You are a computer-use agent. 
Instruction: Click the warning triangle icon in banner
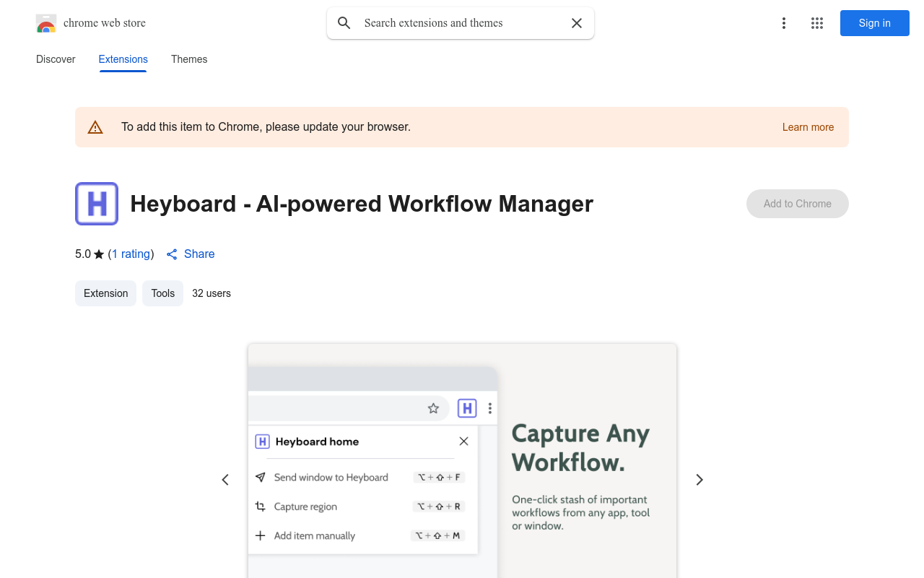click(95, 127)
